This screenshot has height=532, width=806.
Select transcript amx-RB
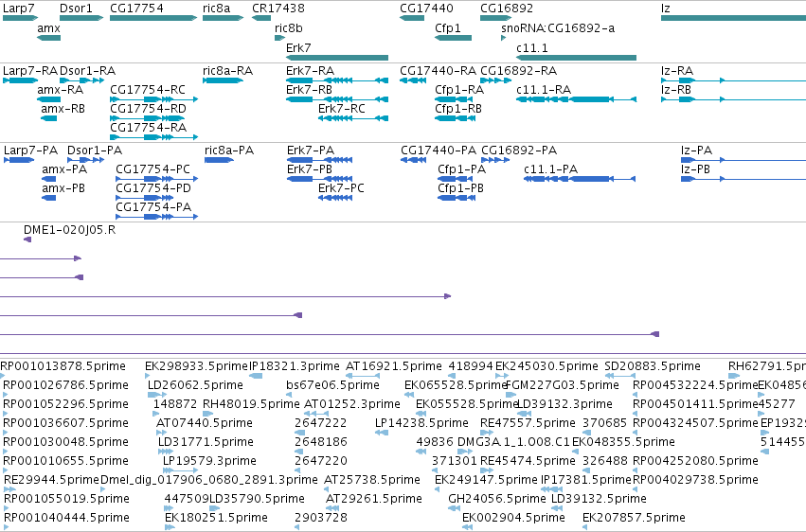(x=63, y=109)
